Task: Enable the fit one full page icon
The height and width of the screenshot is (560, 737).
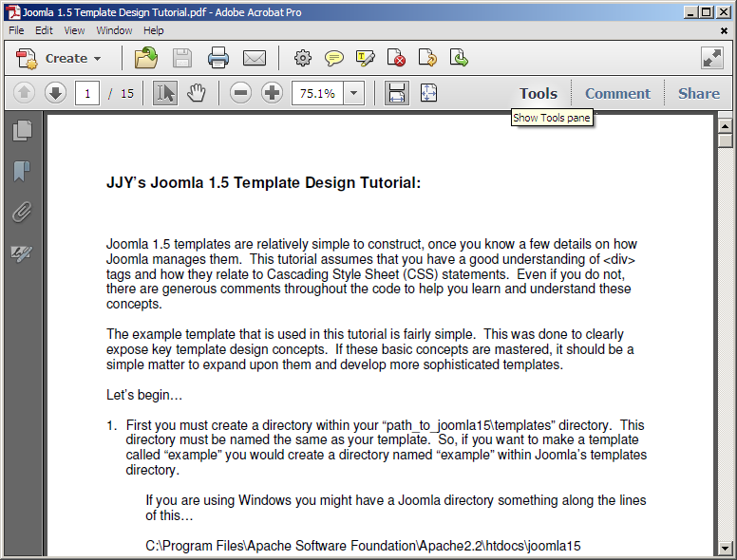Action: point(428,93)
